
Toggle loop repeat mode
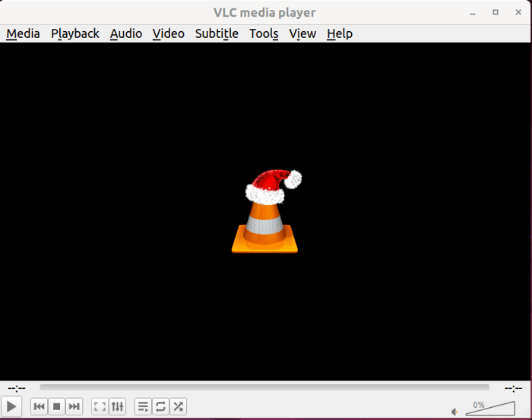160,406
